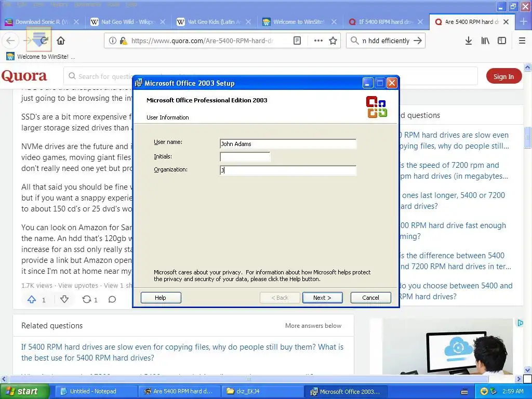Open the Firefox downloads arrow icon
The height and width of the screenshot is (399, 532).
(469, 41)
